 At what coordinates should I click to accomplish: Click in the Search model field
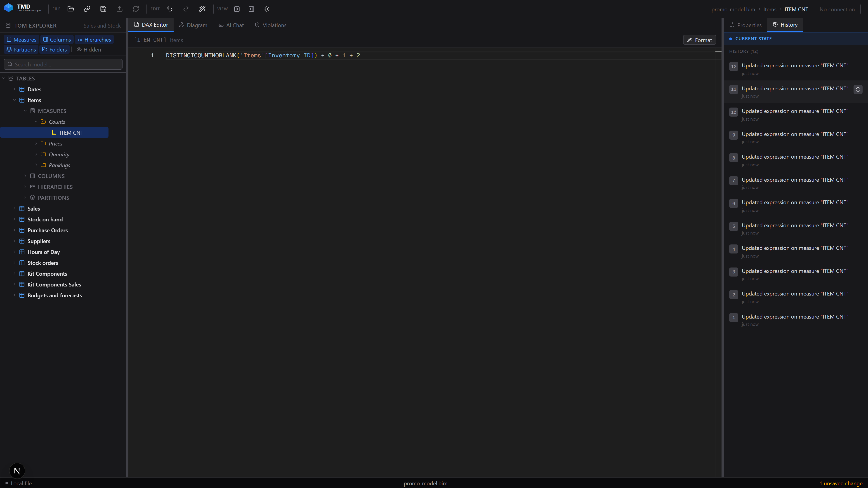pyautogui.click(x=63, y=64)
